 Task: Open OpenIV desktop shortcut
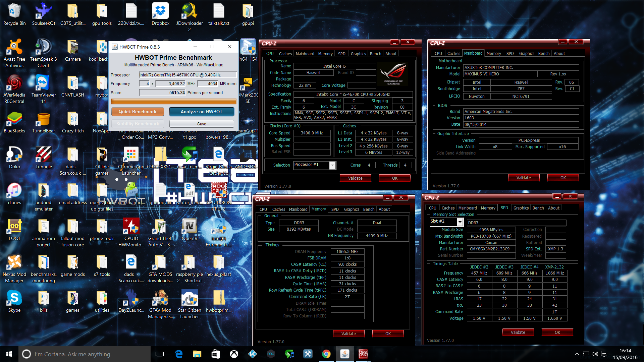pyautogui.click(x=190, y=229)
